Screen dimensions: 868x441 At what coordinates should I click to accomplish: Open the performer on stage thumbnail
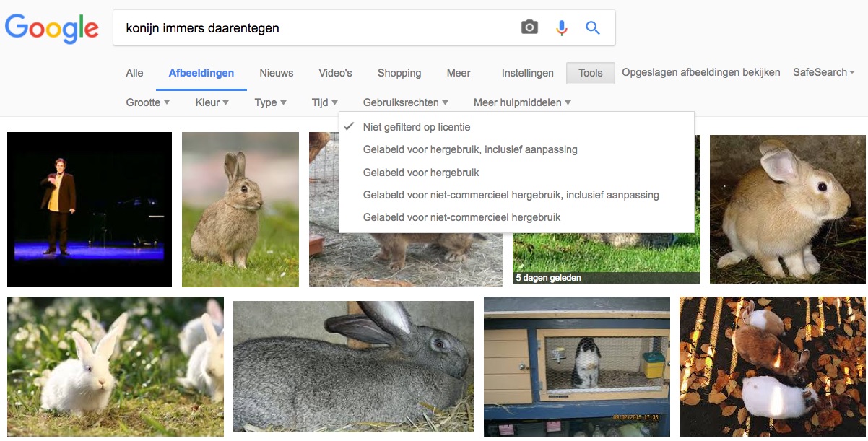(x=90, y=209)
